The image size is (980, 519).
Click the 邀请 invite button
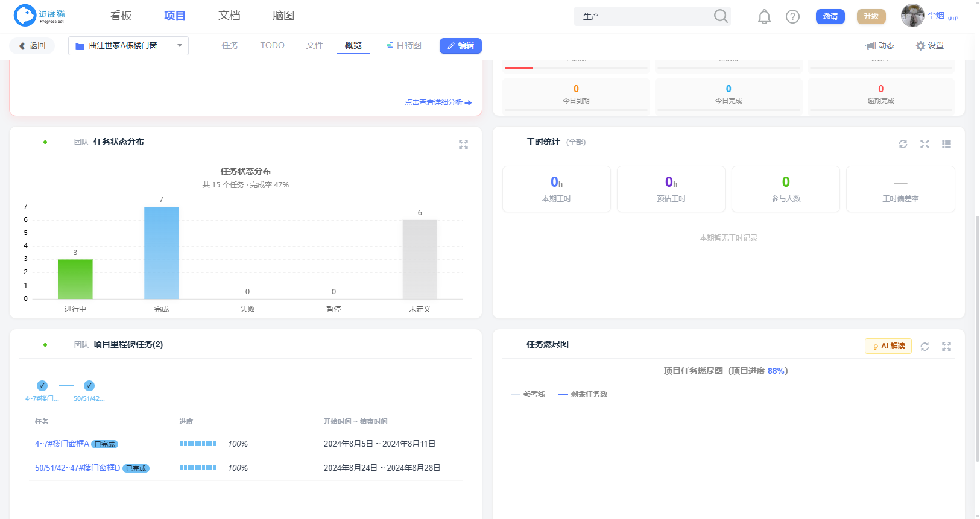point(830,16)
